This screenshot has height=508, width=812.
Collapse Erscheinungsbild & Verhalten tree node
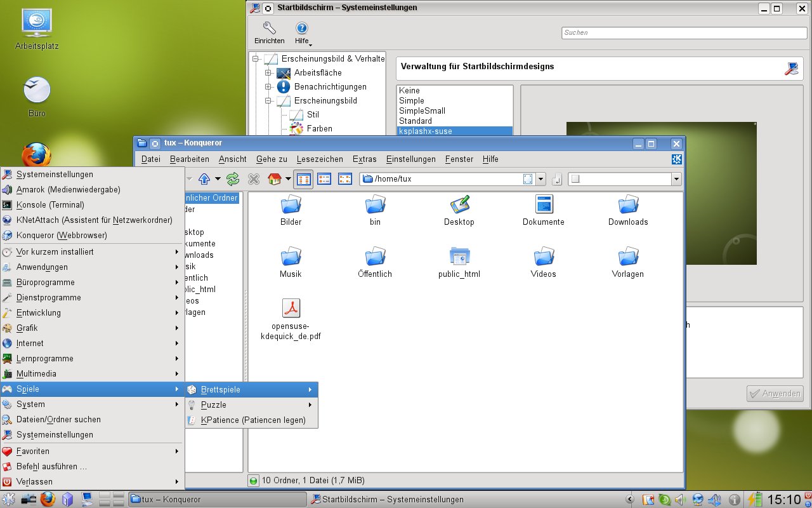[256, 59]
